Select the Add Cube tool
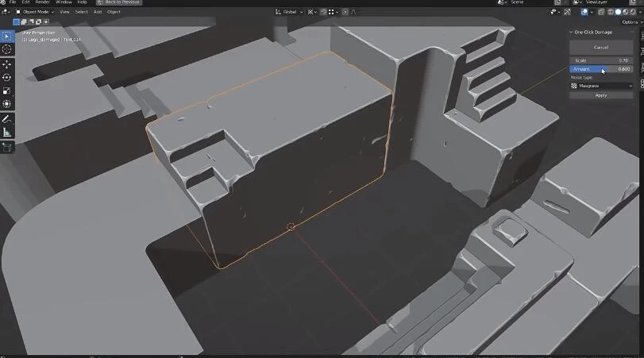Image resolution: width=644 pixels, height=358 pixels. (7, 147)
